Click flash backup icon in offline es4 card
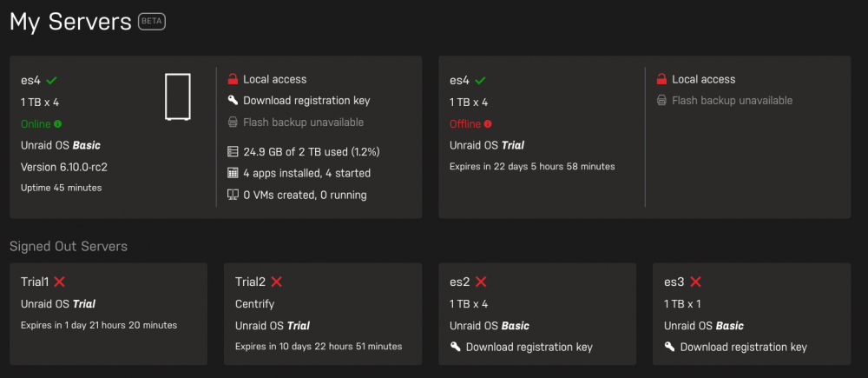 [661, 101]
